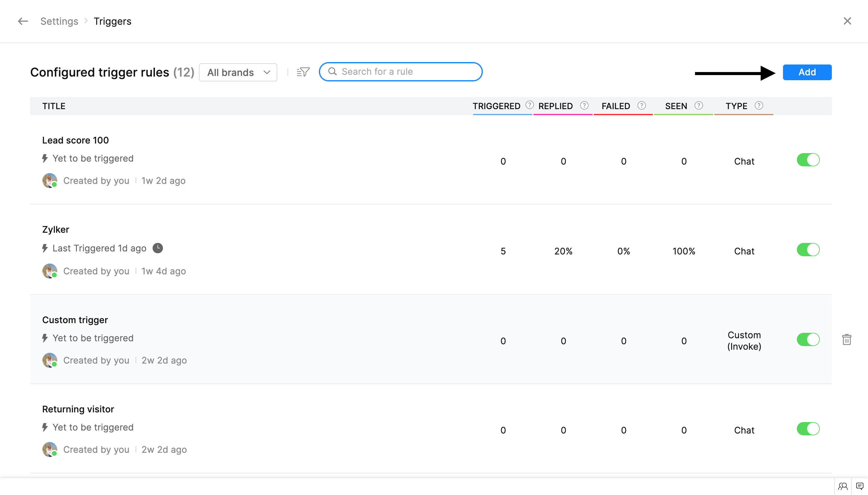Open chat icon in bottom bar

point(860,486)
